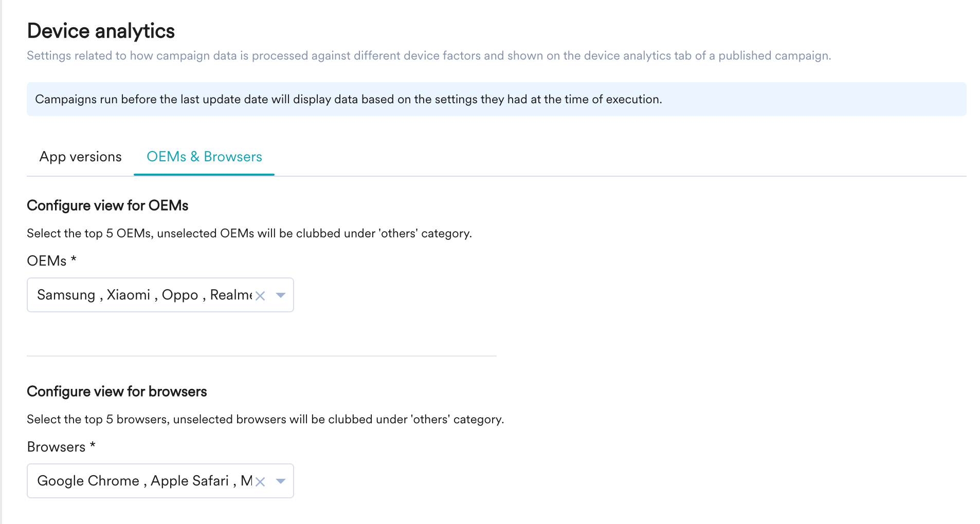The width and height of the screenshot is (980, 524).
Task: Click the Oppo value in OEMs selector
Action: click(x=180, y=295)
